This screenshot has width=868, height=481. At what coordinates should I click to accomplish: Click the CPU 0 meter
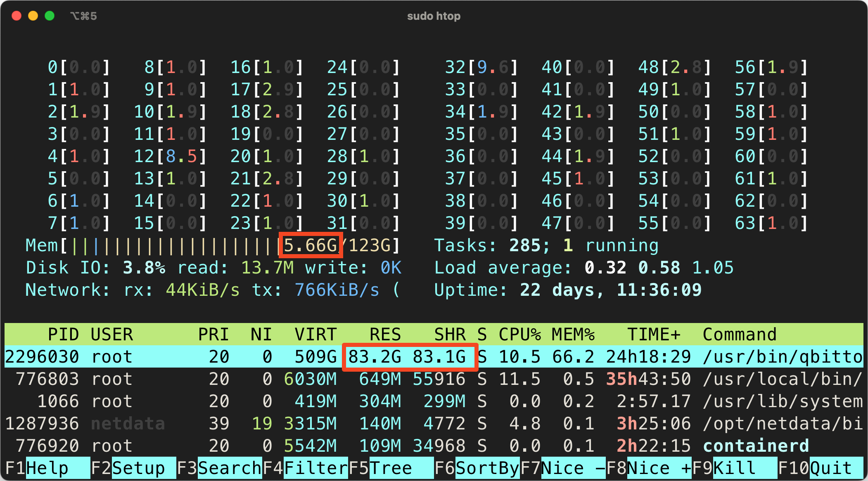pos(79,67)
